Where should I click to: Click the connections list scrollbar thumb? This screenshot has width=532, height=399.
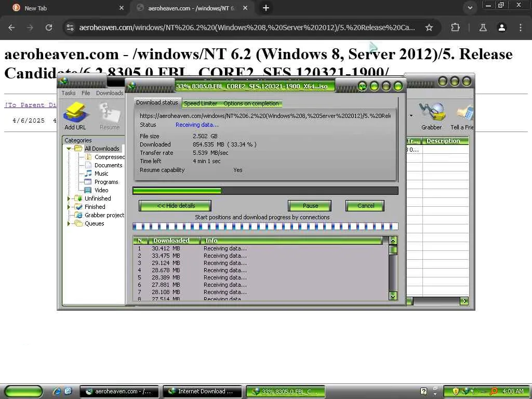pos(393,250)
